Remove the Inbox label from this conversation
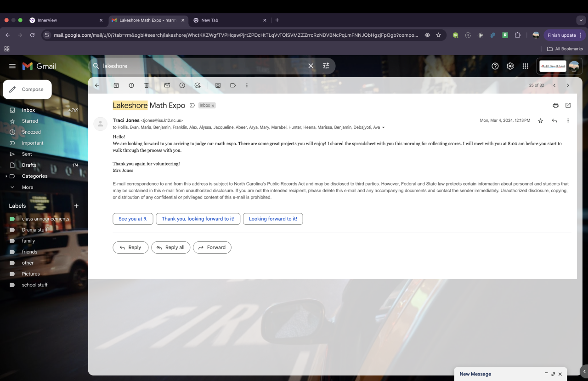Viewport: 588px width, 381px height. pyautogui.click(x=213, y=106)
